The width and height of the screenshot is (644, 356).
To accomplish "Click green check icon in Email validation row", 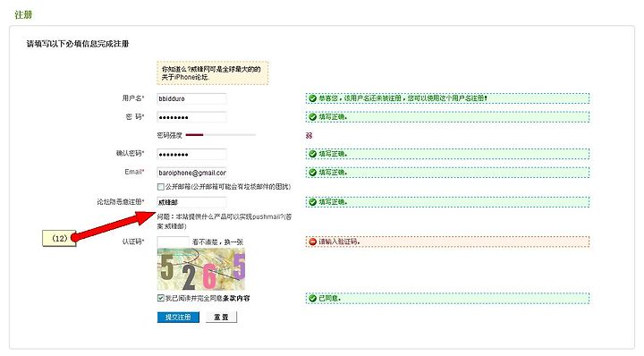I will (312, 173).
